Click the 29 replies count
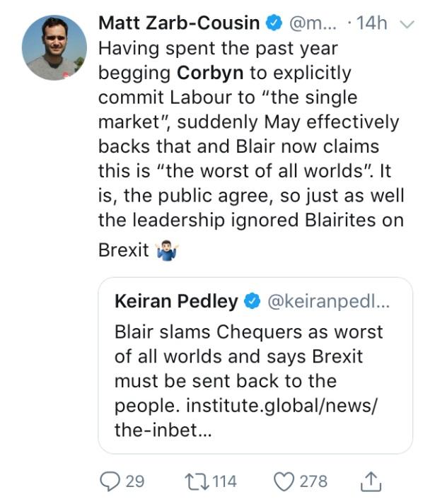 pos(135,482)
